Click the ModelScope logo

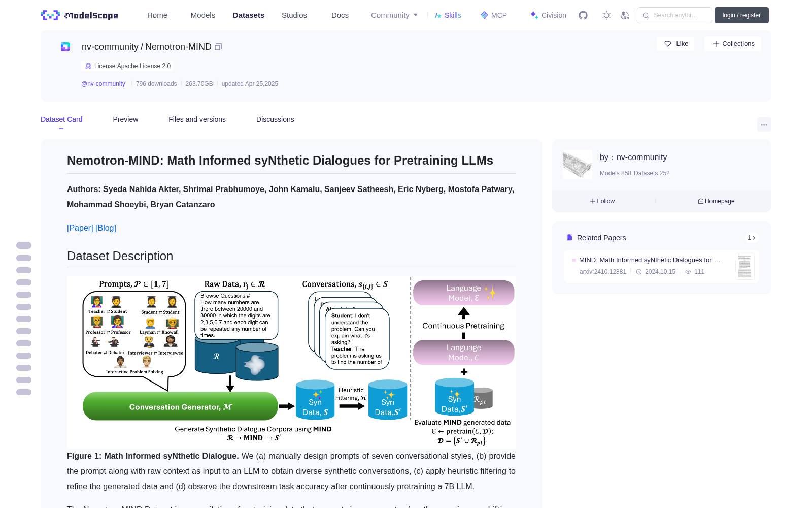tap(80, 15)
